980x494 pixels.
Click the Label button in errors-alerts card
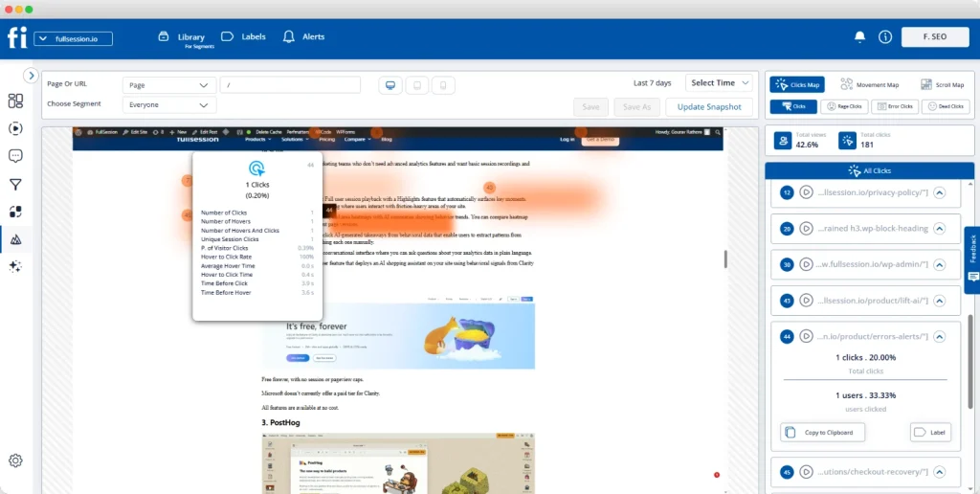pyautogui.click(x=930, y=432)
